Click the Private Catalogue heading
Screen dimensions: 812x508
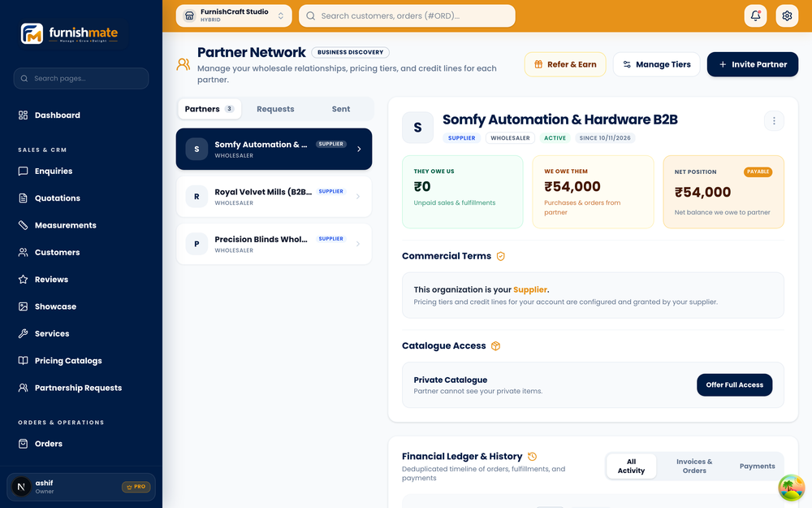pyautogui.click(x=450, y=380)
